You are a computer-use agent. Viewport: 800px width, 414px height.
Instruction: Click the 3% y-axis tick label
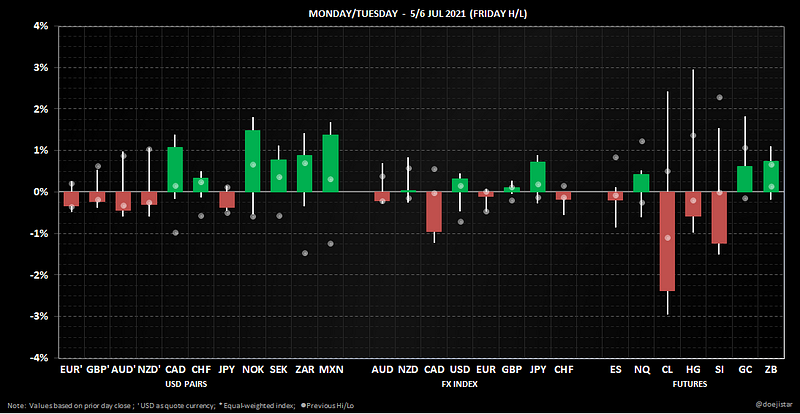[42, 67]
